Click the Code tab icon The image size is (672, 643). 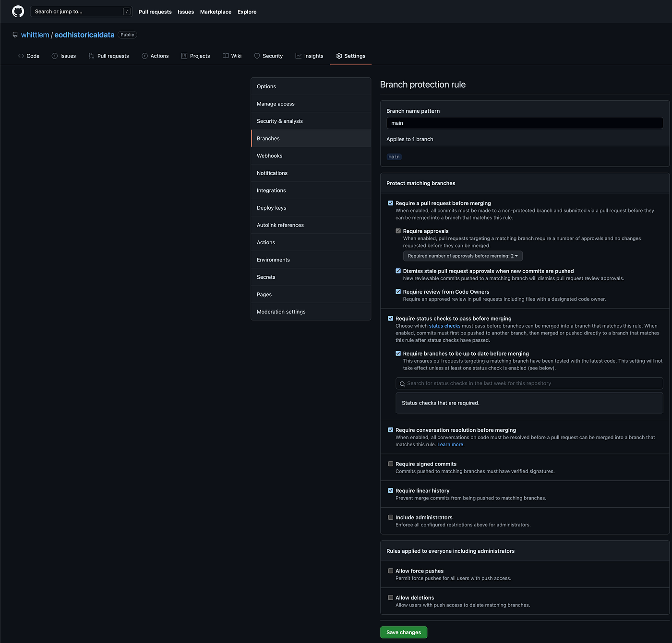[x=21, y=56]
